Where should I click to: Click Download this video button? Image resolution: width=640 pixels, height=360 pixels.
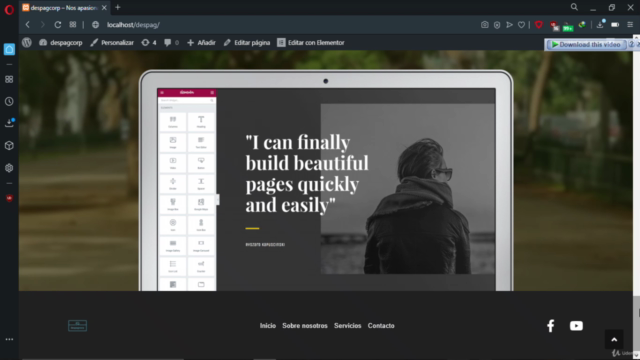[586, 44]
